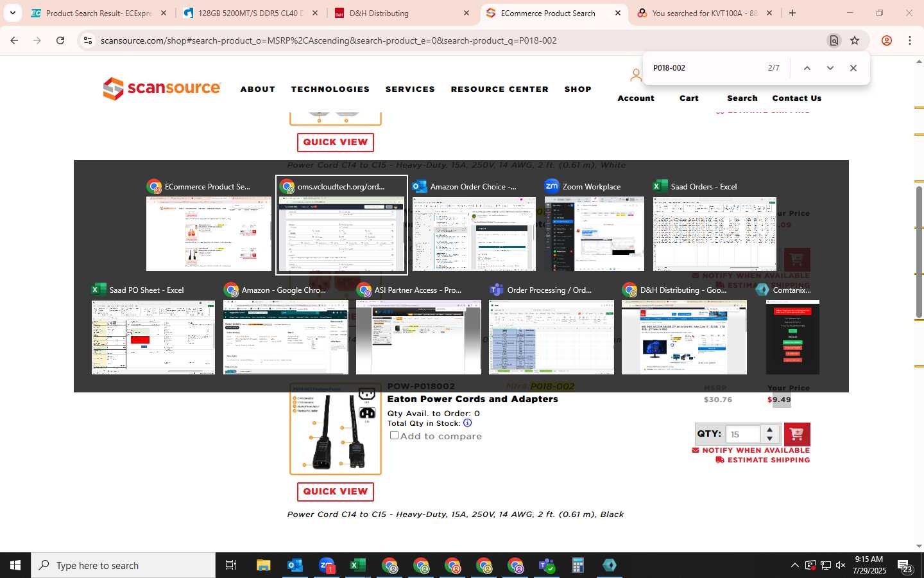
Task: Click the QTY input field showing 15
Action: click(743, 434)
